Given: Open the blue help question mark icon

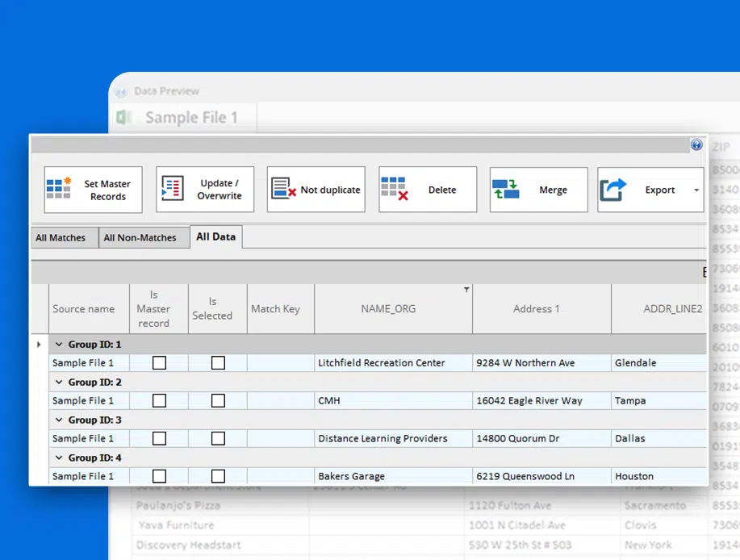Looking at the screenshot, I should tap(696, 145).
